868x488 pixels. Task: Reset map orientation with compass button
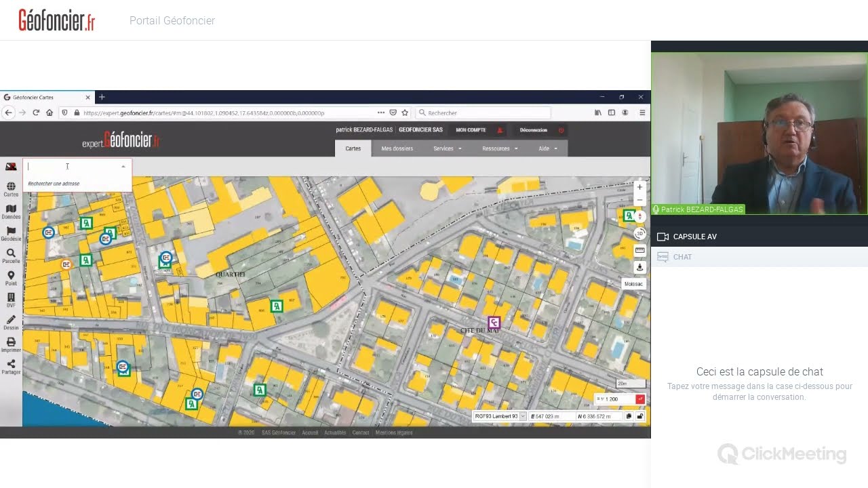(639, 217)
